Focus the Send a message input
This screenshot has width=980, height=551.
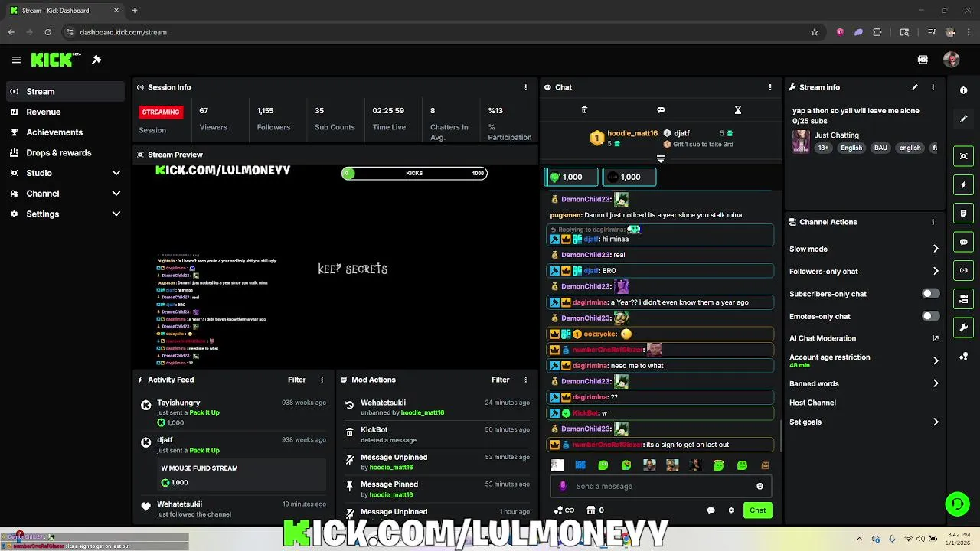point(659,486)
